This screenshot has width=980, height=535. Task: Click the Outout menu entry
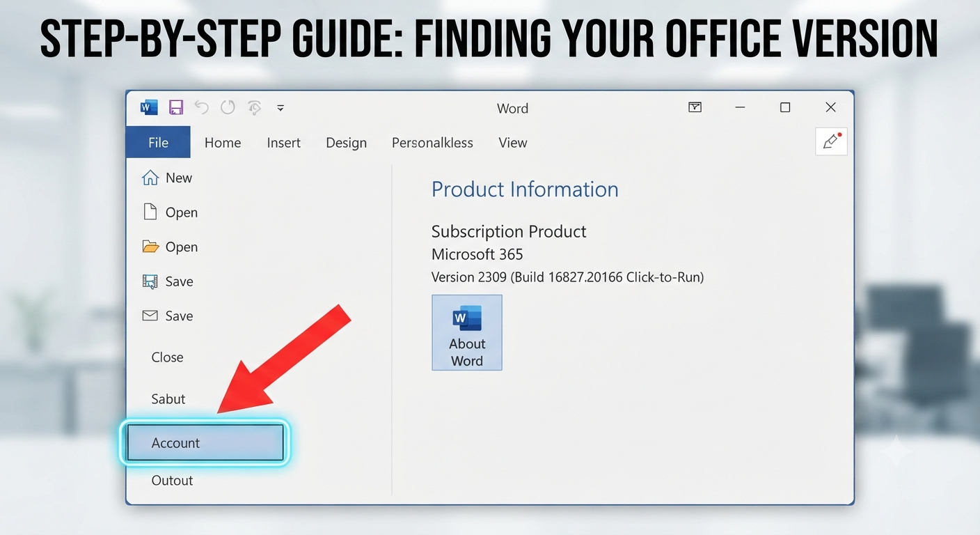pos(172,481)
